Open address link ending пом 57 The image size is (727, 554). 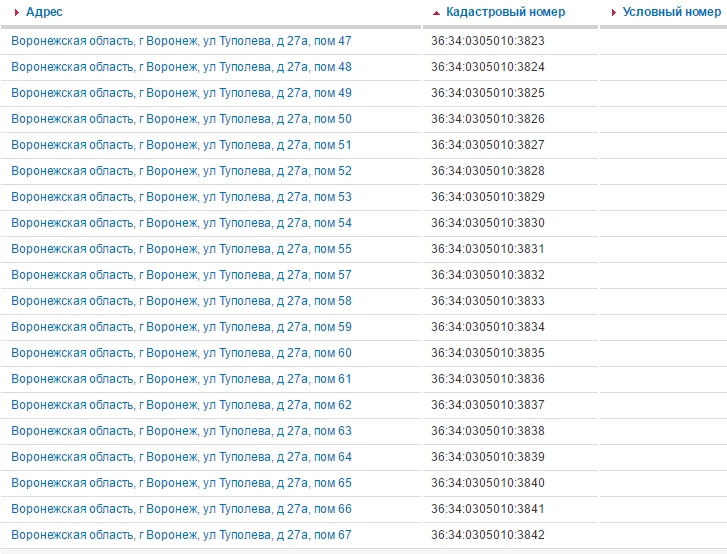coord(181,274)
